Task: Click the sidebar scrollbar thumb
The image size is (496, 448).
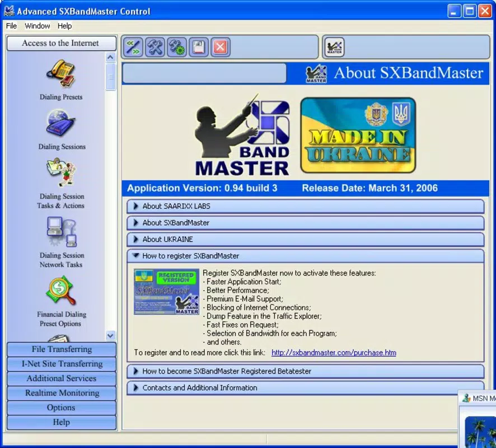Action: [110, 77]
